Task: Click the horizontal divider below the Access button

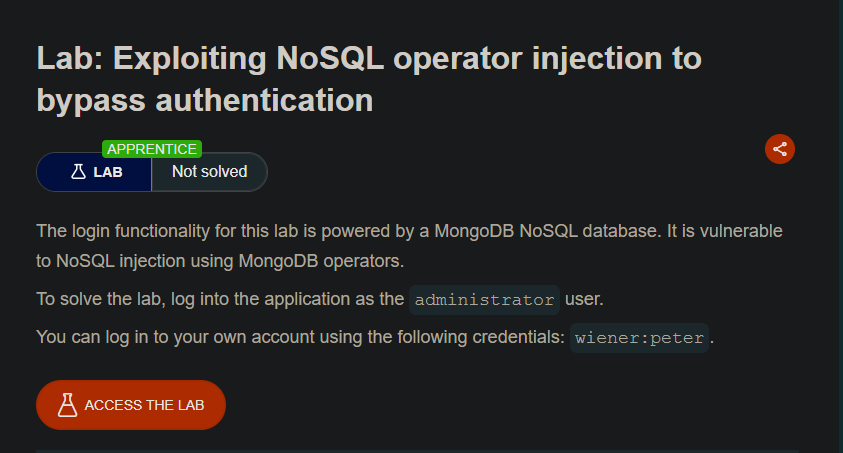Action: 417,451
